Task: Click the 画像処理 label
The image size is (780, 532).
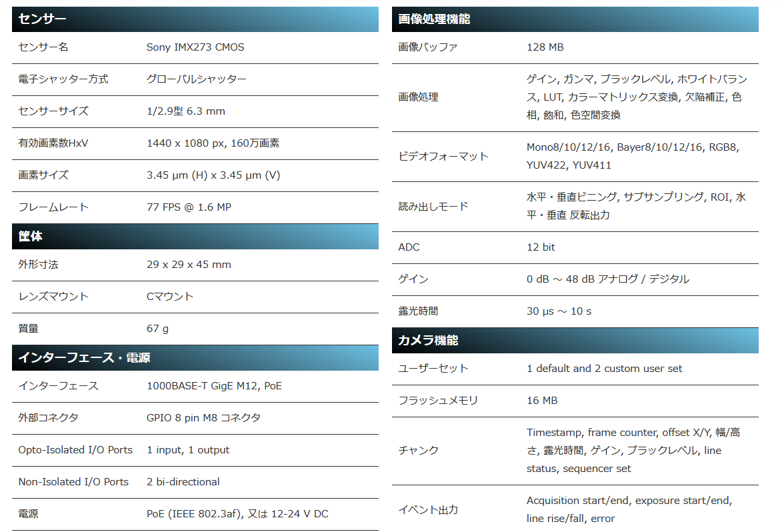Action: tap(418, 97)
